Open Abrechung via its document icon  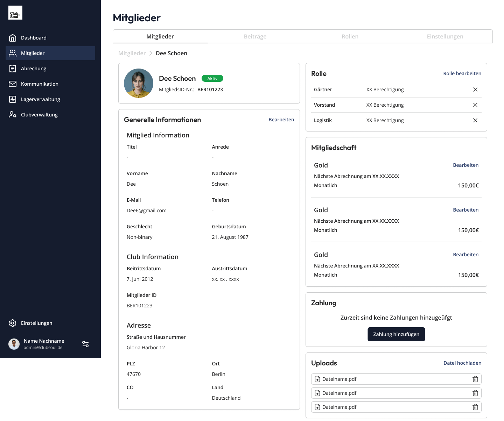13,69
